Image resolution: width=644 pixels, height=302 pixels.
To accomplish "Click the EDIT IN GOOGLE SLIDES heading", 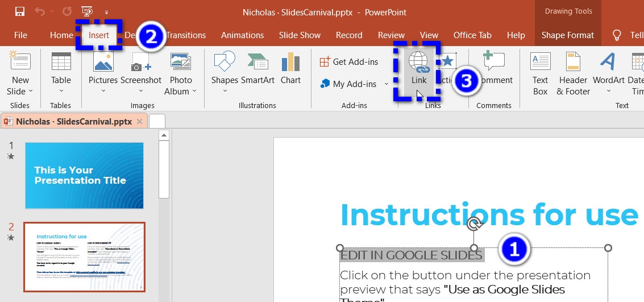I will pyautogui.click(x=412, y=255).
